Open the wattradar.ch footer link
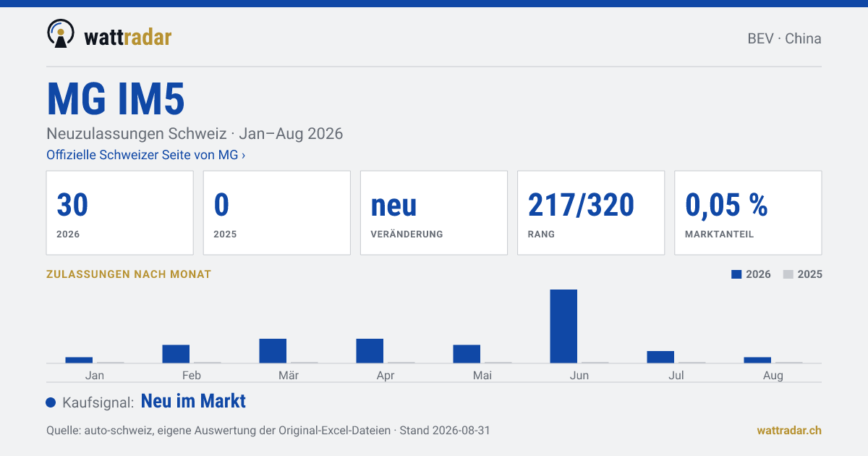The height and width of the screenshot is (456, 868). 789,430
